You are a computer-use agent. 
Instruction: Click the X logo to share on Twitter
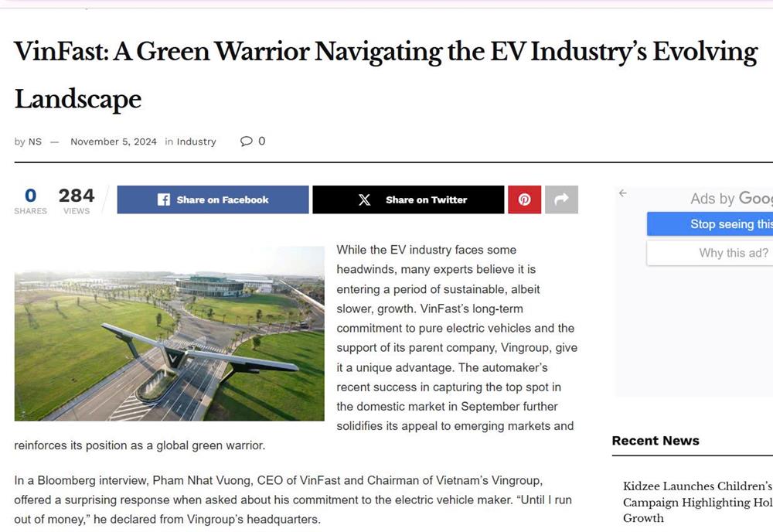tap(365, 199)
